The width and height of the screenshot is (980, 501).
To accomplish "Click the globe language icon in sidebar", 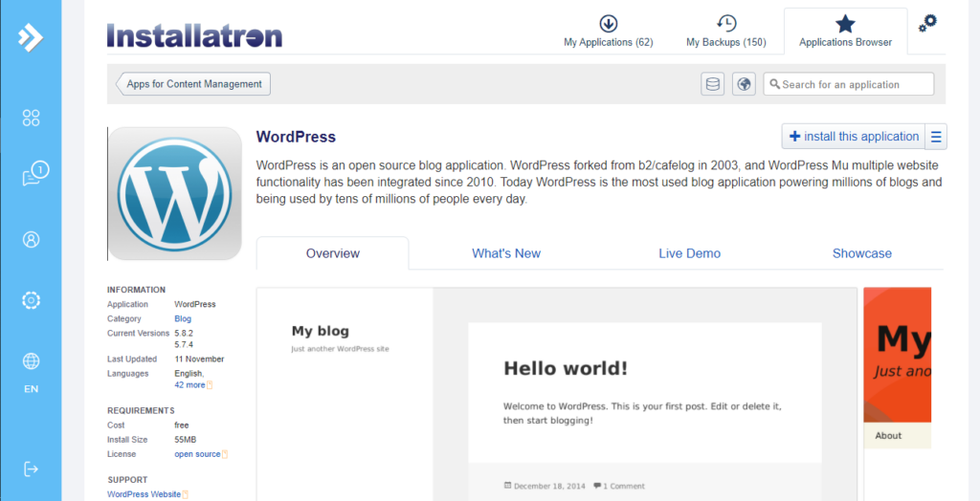I will tap(32, 361).
